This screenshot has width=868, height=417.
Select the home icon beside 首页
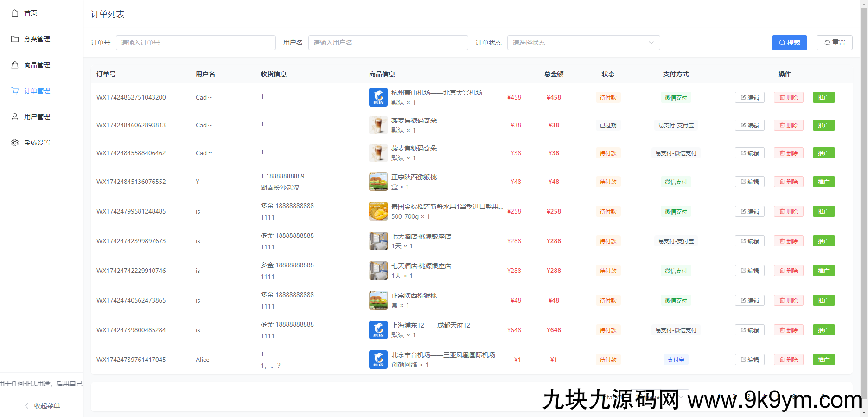coord(14,13)
